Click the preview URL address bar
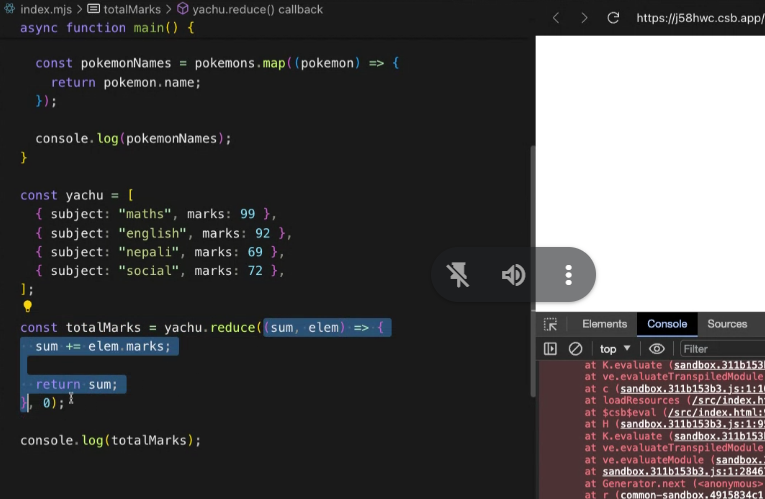Viewport: 765px width, 499px height. tap(700, 18)
